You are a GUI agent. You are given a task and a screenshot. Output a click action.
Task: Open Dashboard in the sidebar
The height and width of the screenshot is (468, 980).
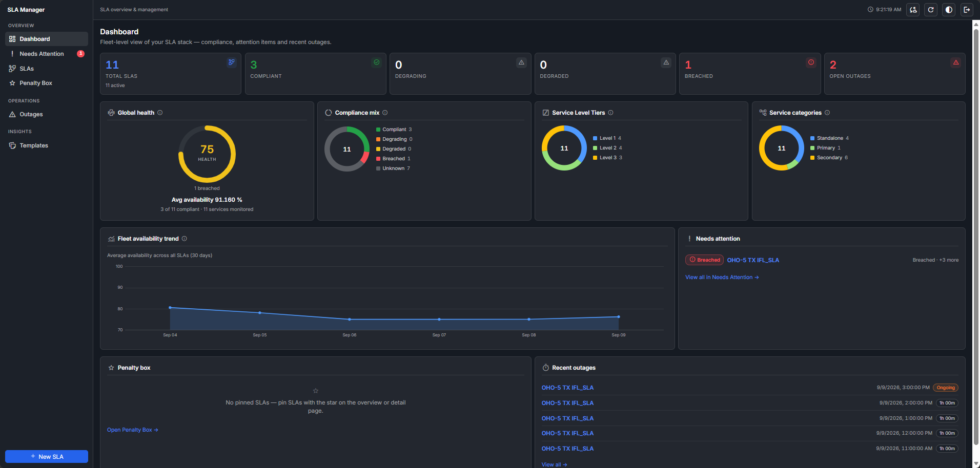click(47, 39)
